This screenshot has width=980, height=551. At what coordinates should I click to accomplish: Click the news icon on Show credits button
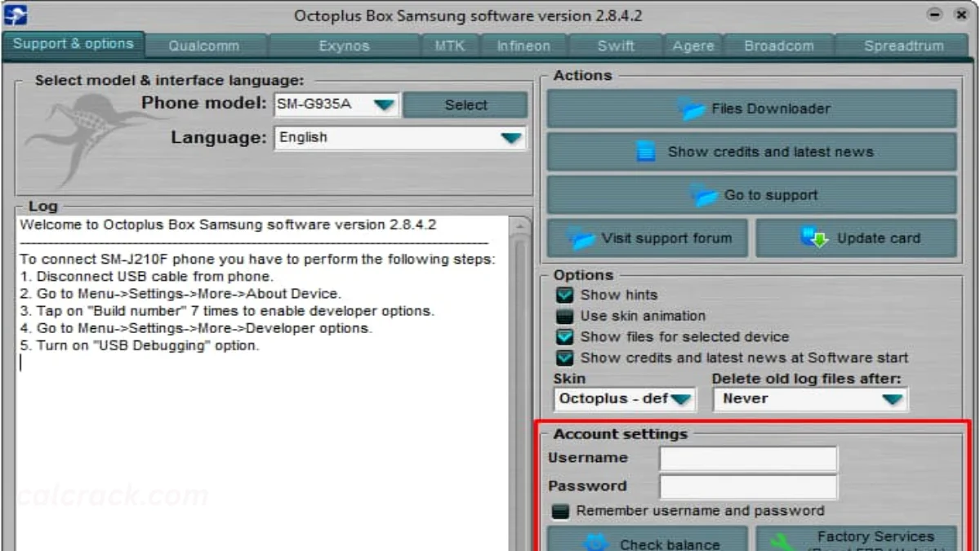646,151
